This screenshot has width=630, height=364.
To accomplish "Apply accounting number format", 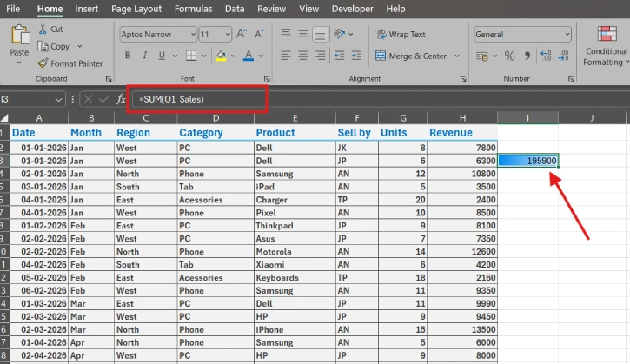I will (x=482, y=56).
